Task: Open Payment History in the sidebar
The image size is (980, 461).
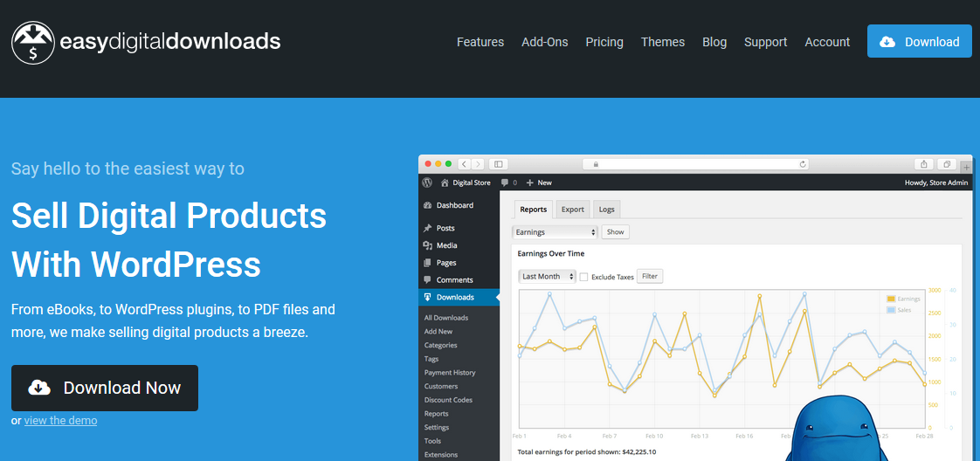Action: (x=450, y=372)
